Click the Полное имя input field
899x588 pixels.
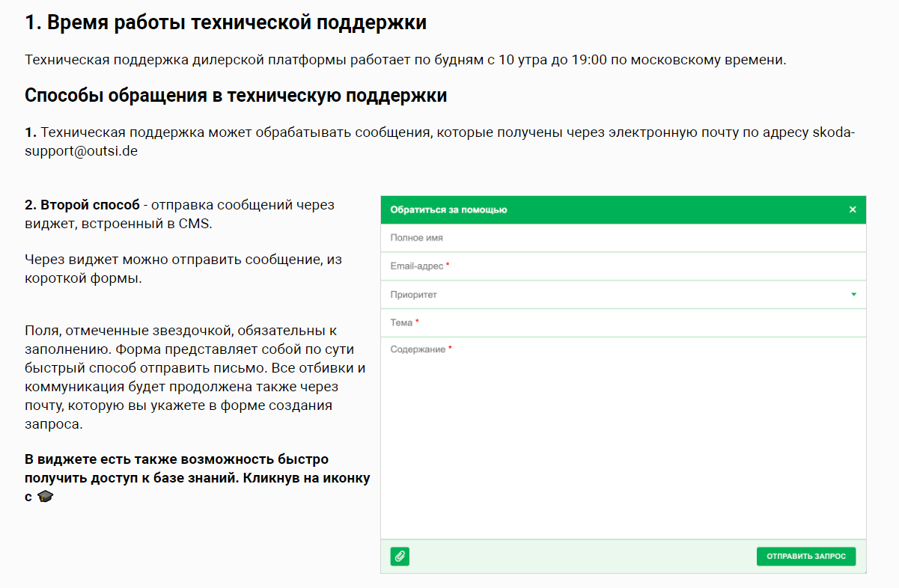tap(624, 238)
